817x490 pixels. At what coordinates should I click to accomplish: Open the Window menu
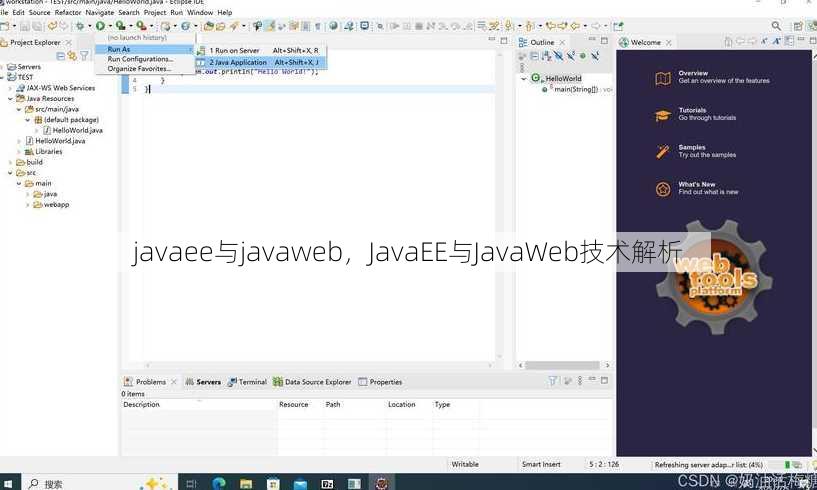click(x=200, y=12)
